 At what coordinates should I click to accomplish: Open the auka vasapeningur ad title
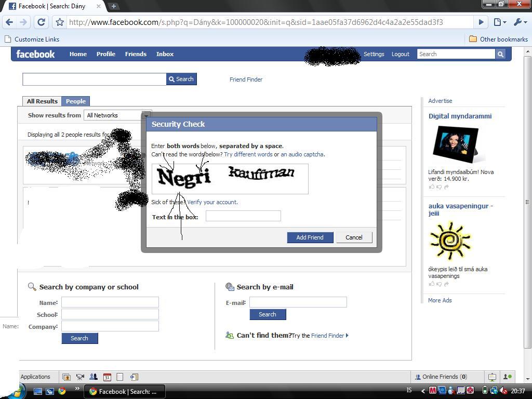tap(460, 209)
